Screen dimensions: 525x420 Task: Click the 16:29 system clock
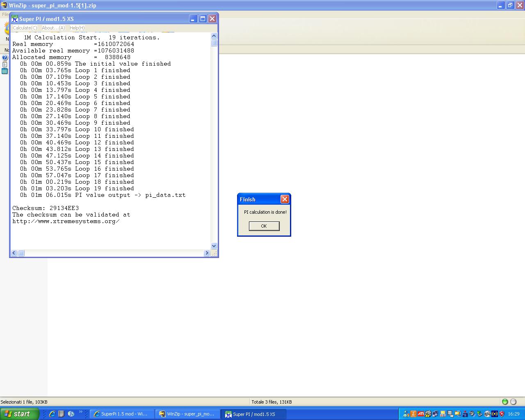514,414
